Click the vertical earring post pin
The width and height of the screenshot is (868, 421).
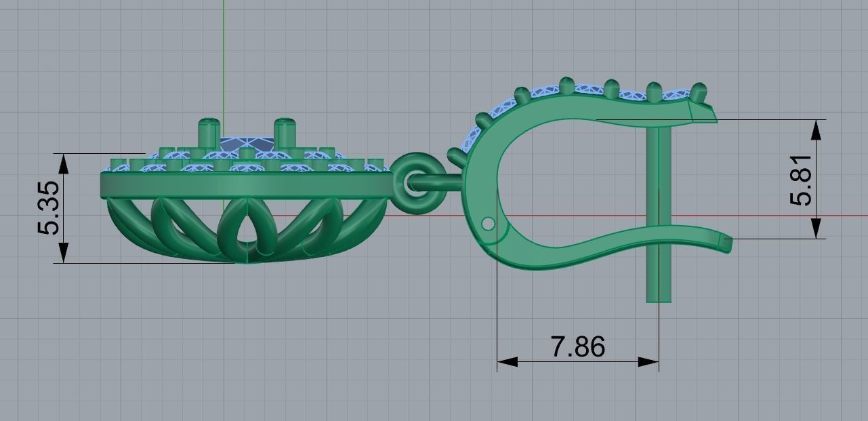click(x=659, y=214)
